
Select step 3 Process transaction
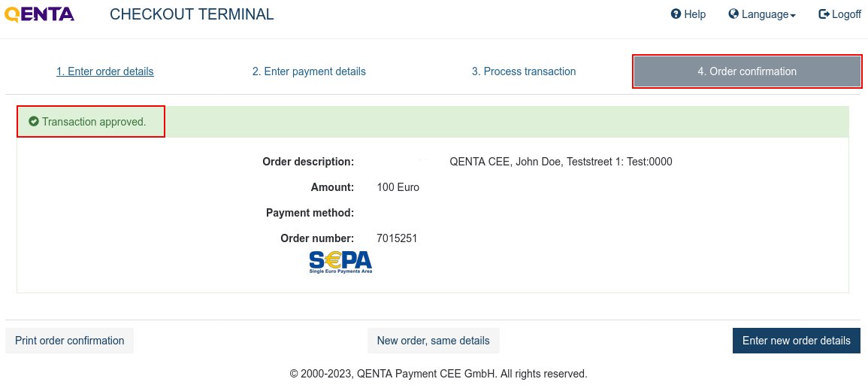tap(524, 71)
